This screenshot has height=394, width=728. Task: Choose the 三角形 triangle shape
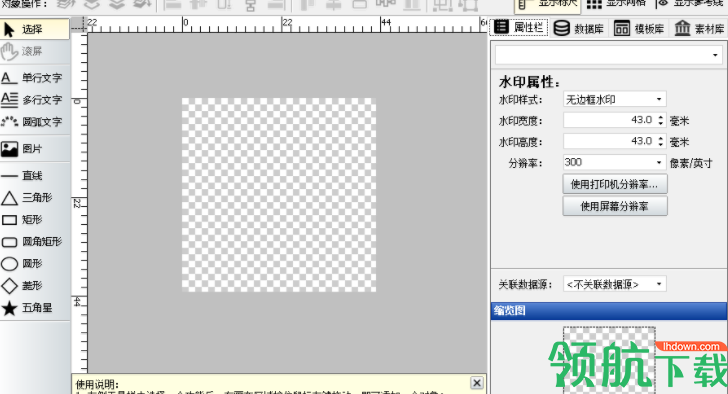pyautogui.click(x=34, y=198)
